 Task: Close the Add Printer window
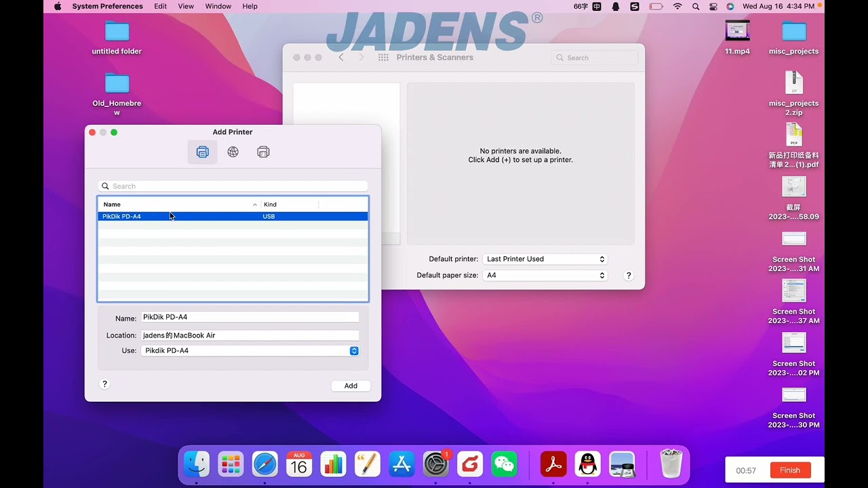[x=92, y=132]
